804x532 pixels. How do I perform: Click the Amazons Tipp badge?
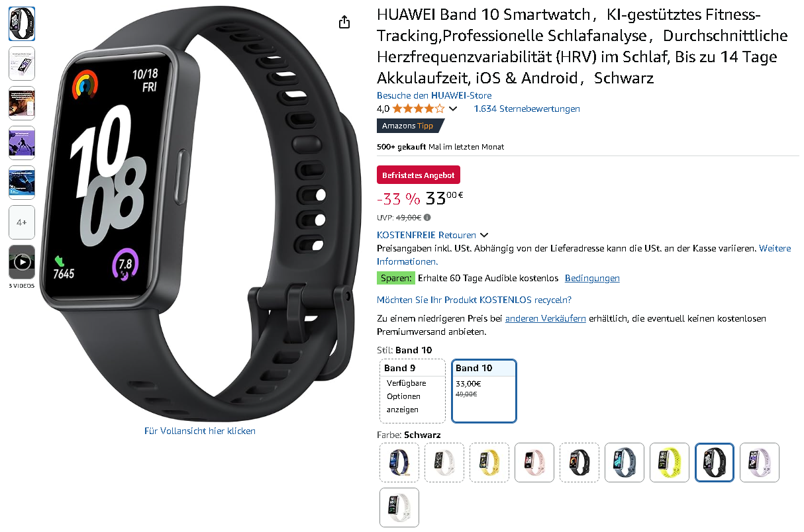(x=411, y=126)
